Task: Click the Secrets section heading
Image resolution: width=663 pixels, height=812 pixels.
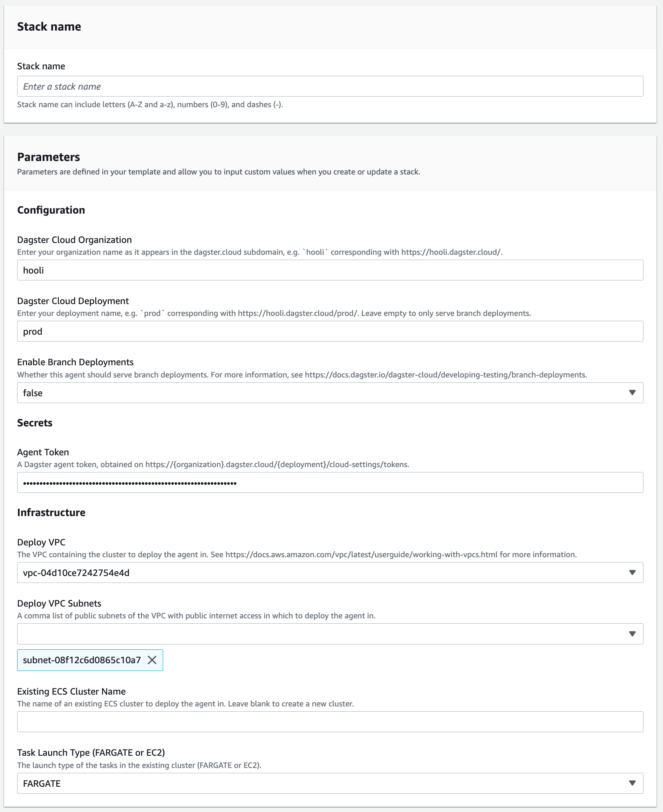Action: (35, 423)
